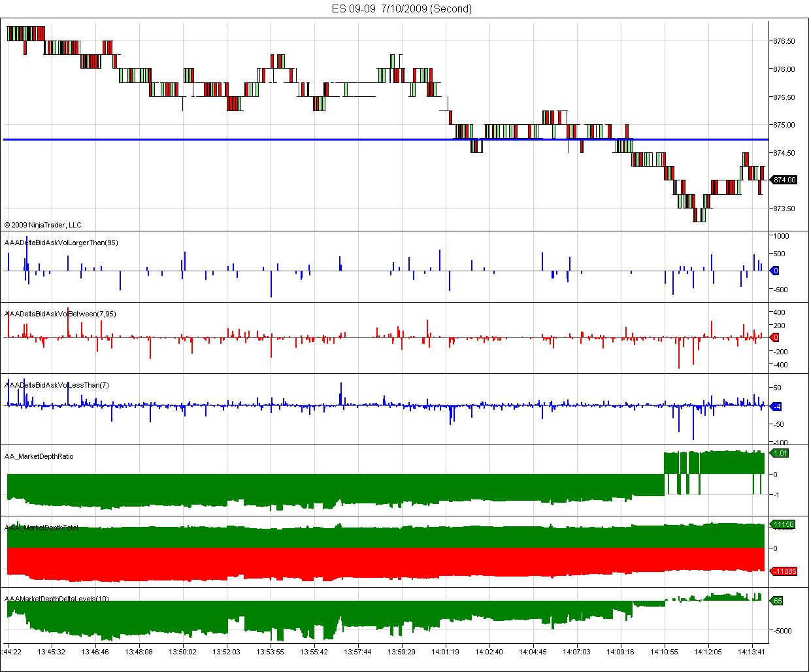Click the 13:46:46 time axis label

95,652
